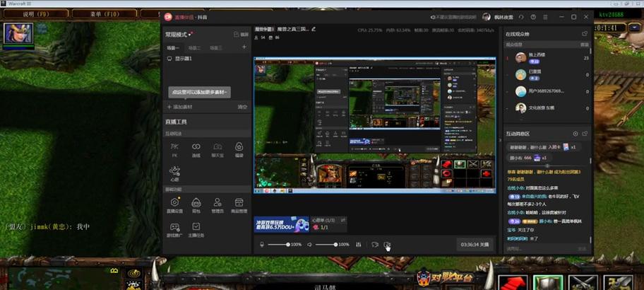Viewport: 644px width, 290px height.
Task: Click 添加素材 to add a source
Action: [x=179, y=107]
